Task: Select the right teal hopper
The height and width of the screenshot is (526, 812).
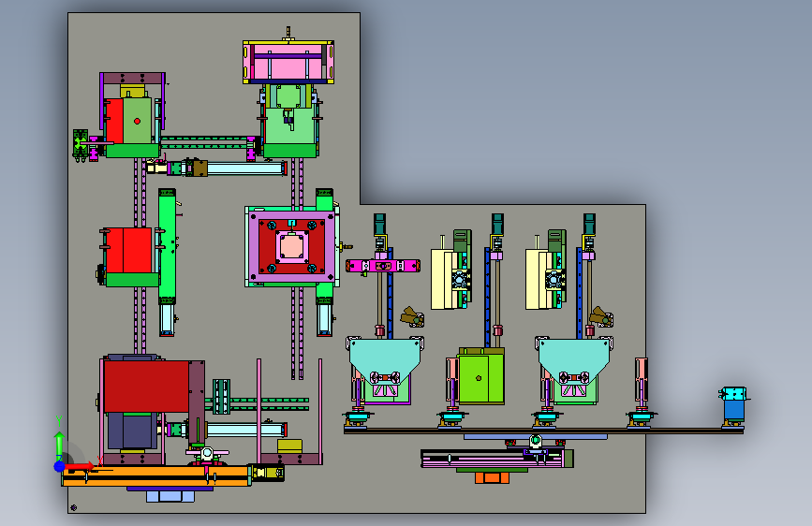Action: point(574,358)
